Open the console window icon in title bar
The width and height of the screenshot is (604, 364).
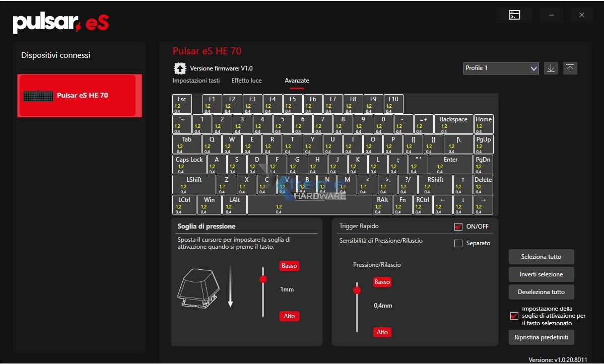514,15
